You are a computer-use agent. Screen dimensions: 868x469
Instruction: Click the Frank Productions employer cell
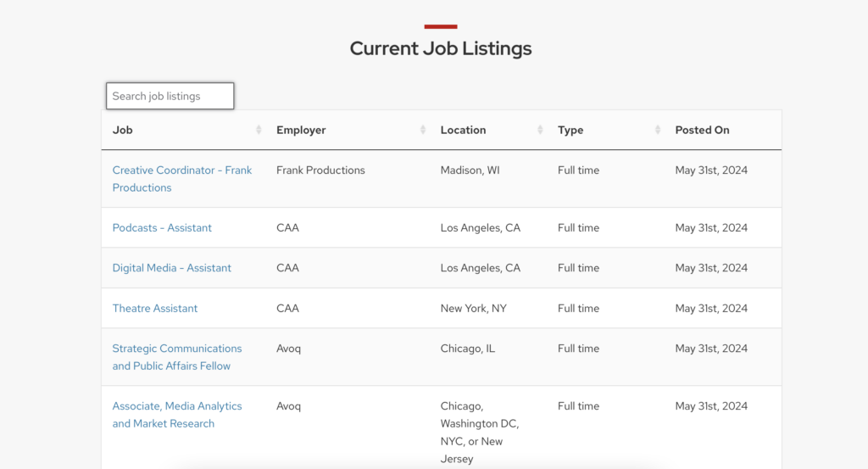(320, 170)
